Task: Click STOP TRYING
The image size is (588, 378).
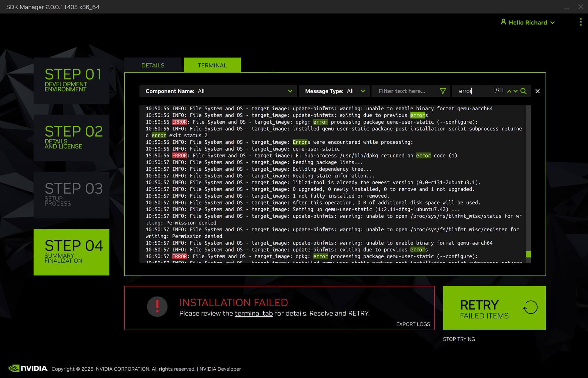Action: (x=459, y=339)
